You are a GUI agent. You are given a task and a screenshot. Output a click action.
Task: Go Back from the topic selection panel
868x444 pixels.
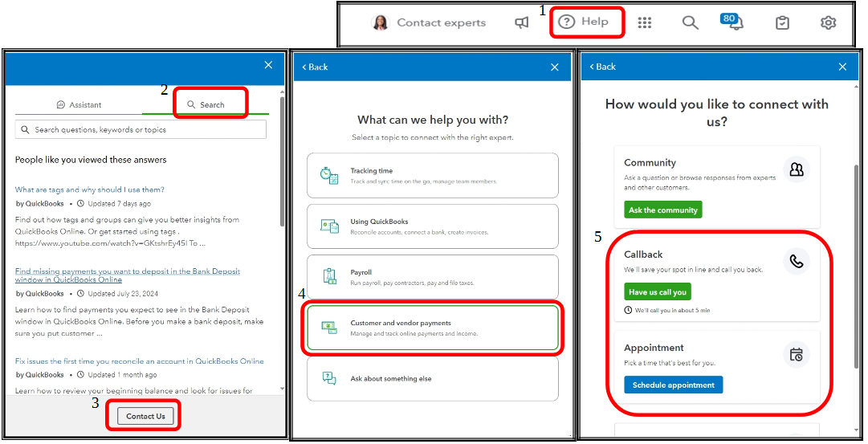point(315,67)
